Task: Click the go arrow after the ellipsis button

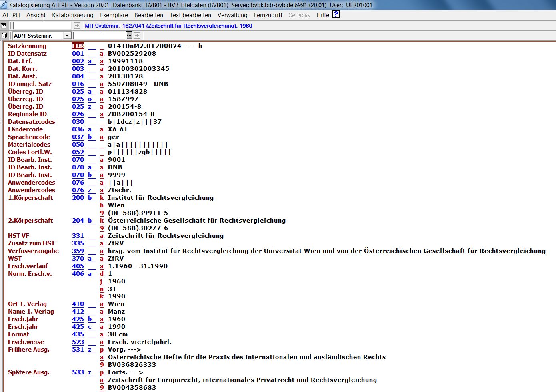Action: [x=137, y=36]
